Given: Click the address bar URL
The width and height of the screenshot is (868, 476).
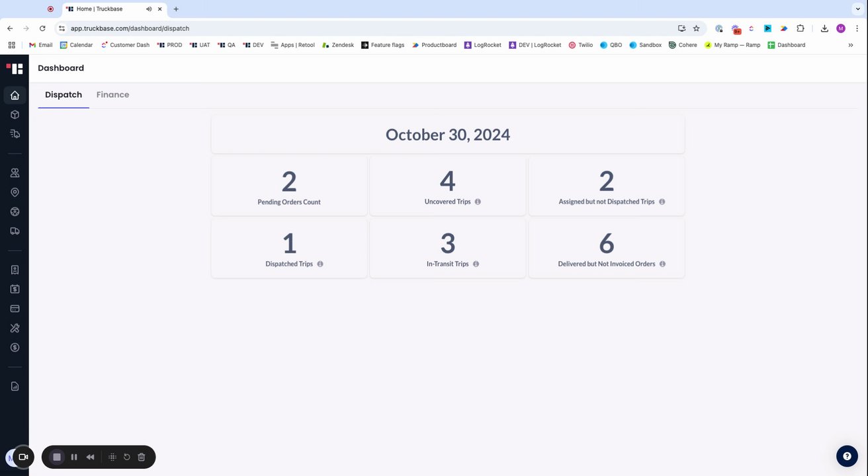Looking at the screenshot, I should click(130, 28).
